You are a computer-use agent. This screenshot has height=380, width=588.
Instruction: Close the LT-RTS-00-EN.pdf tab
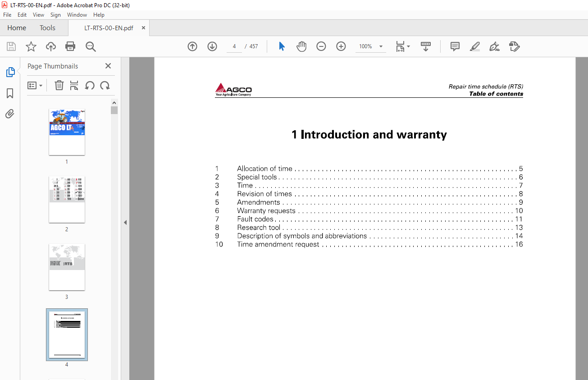tap(144, 28)
